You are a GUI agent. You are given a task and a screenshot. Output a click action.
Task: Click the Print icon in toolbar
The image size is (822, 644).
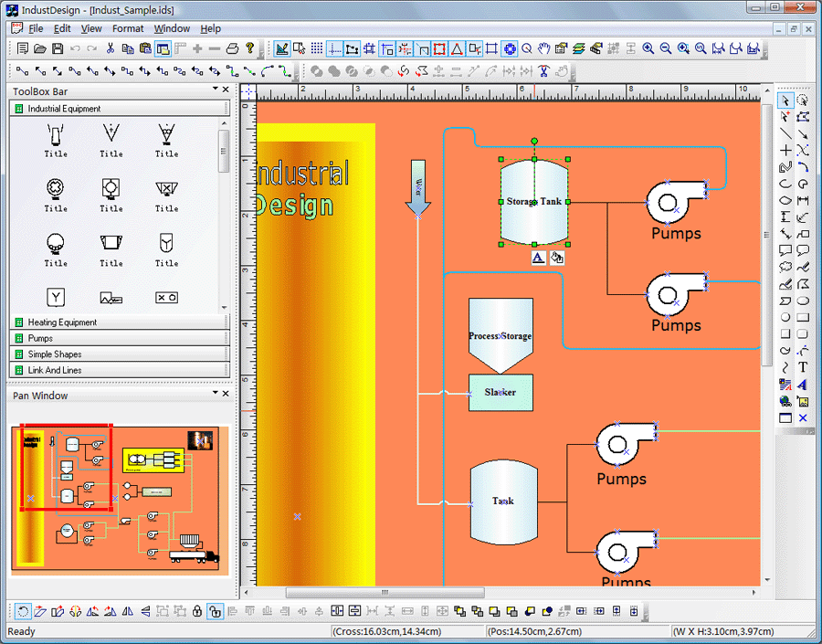(x=232, y=48)
